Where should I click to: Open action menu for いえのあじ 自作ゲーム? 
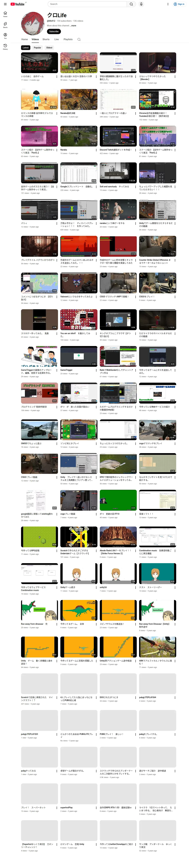tap(57, 77)
